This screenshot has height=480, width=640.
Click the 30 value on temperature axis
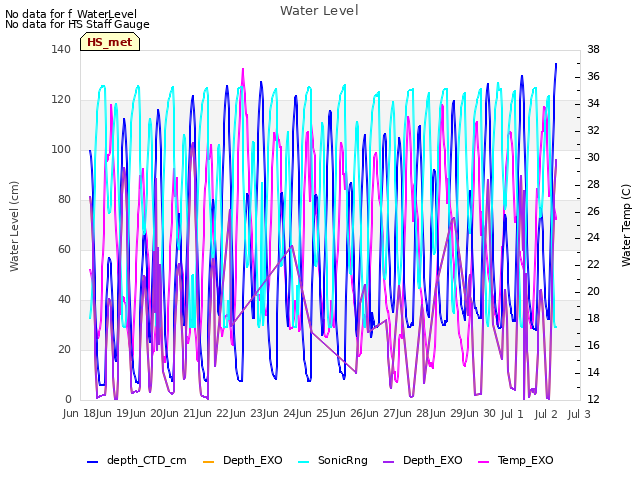593,158
